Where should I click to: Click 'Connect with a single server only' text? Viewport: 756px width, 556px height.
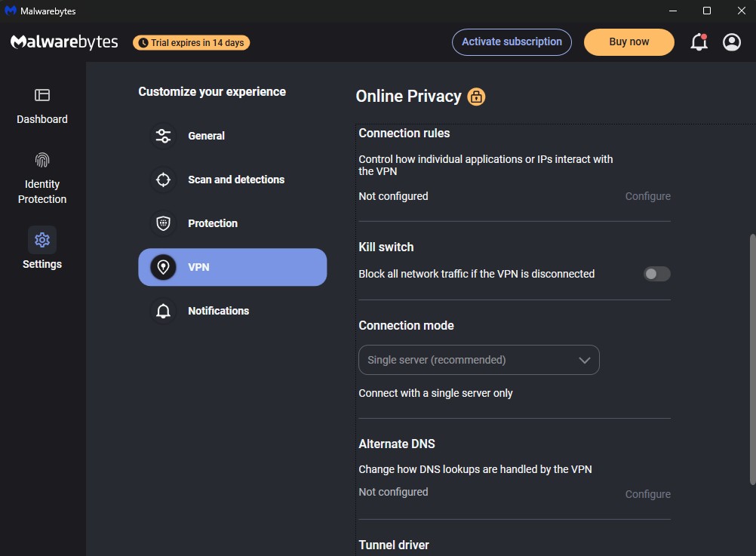point(435,393)
